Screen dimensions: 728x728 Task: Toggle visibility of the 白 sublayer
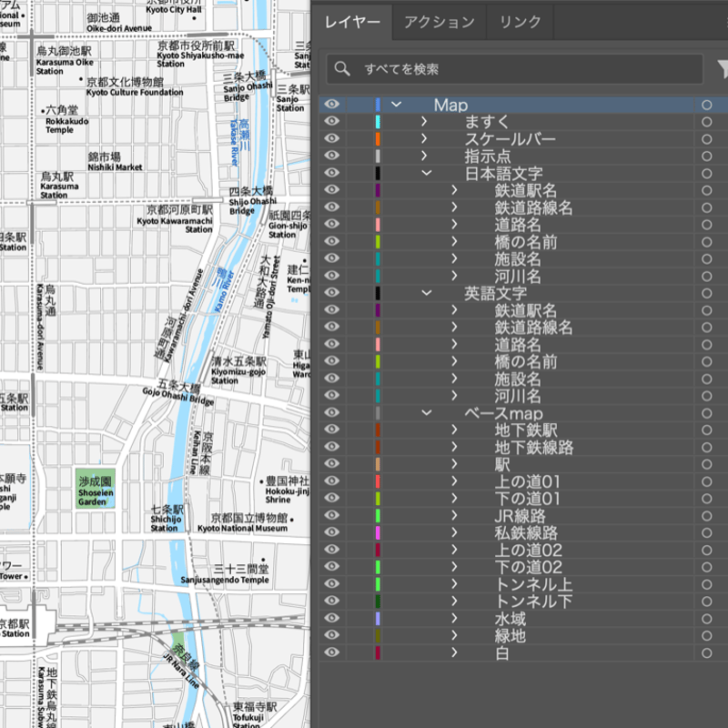tap(331, 652)
